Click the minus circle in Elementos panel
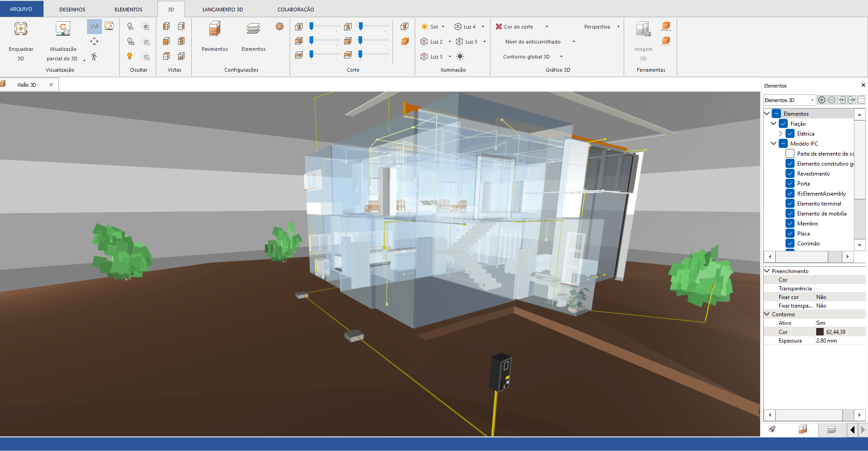Viewport: 868px width, 451px height. [x=832, y=100]
